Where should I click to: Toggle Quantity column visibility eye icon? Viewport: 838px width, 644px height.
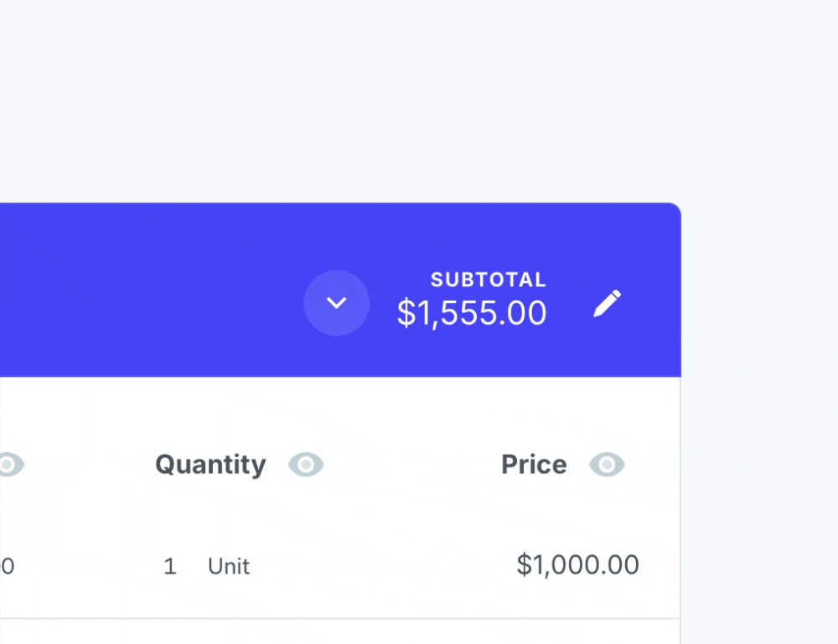point(306,464)
